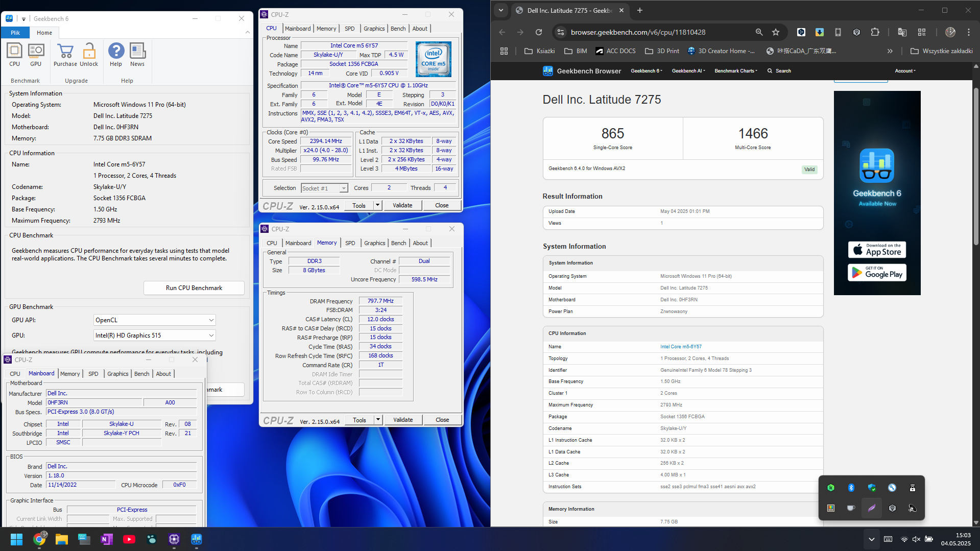Viewport: 980px width, 551px height.
Task: Click the browser address bar URL
Action: (638, 32)
